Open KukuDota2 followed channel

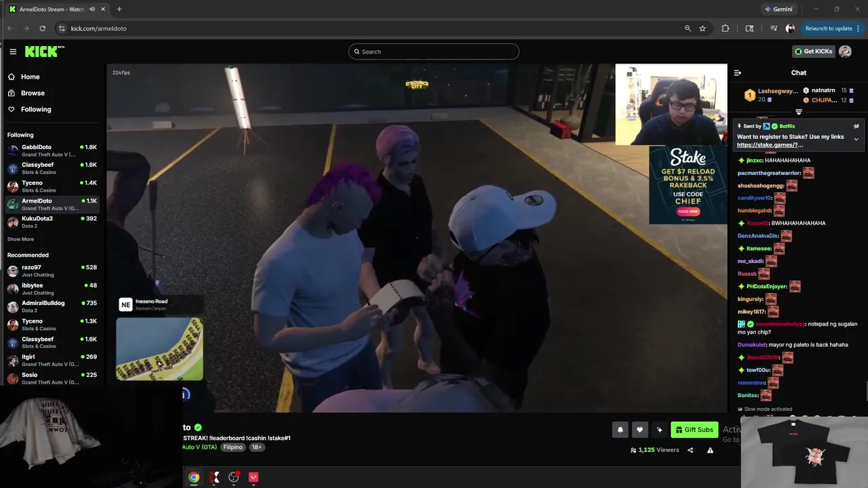click(x=52, y=222)
